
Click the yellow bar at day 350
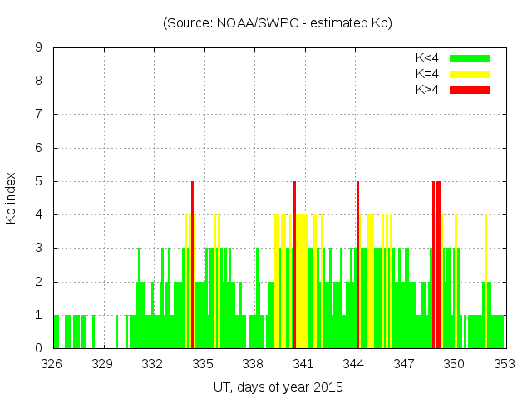(456, 283)
